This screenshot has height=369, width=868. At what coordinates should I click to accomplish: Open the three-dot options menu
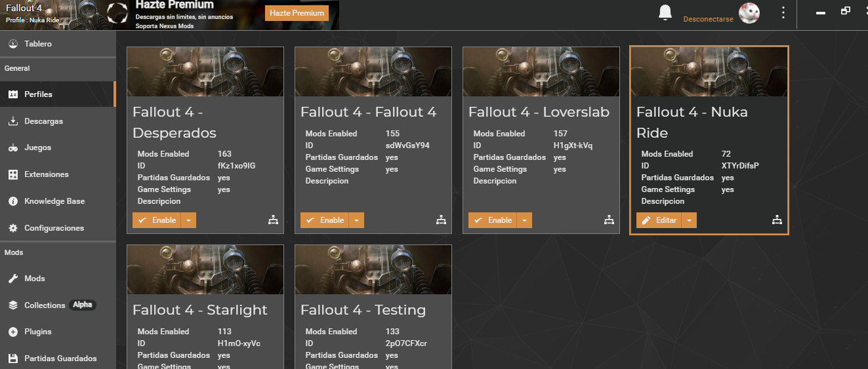783,12
